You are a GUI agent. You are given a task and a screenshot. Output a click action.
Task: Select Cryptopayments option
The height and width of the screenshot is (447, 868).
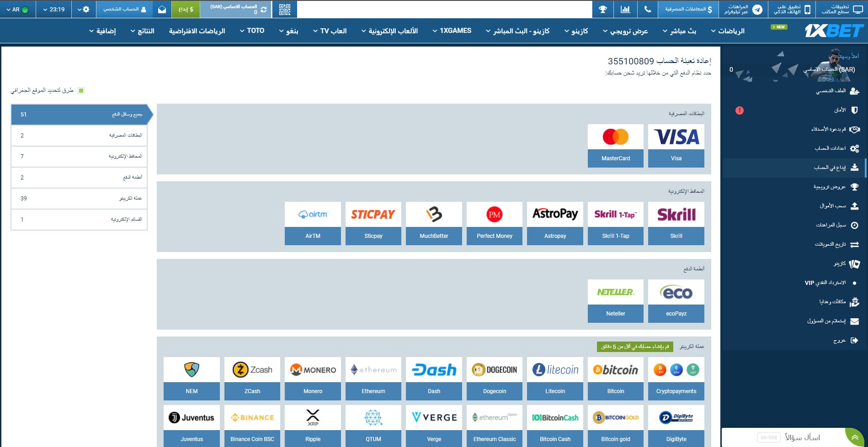[676, 379]
